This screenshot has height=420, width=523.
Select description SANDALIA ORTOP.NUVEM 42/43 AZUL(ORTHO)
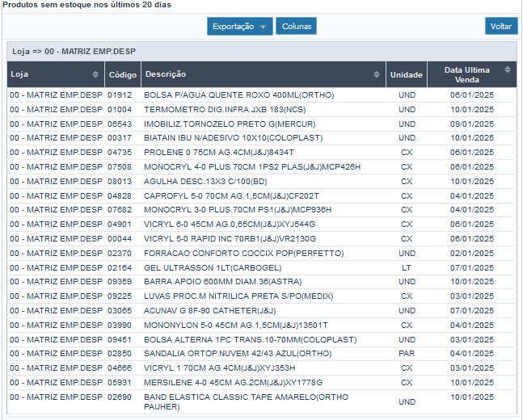click(238, 354)
